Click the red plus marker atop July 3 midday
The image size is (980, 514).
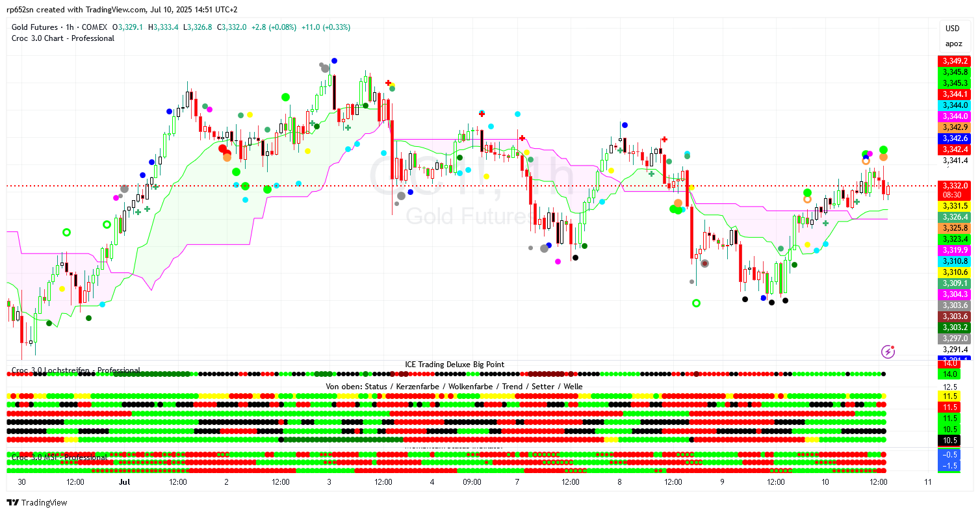click(x=388, y=83)
